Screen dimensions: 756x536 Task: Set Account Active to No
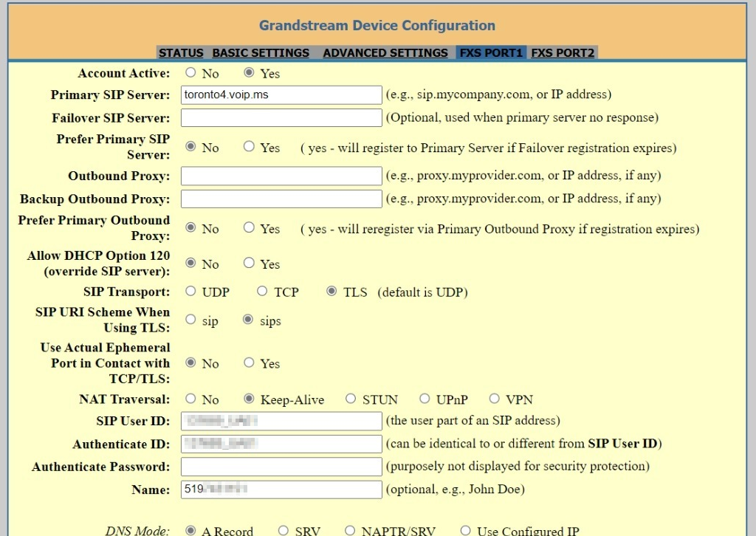click(x=191, y=72)
